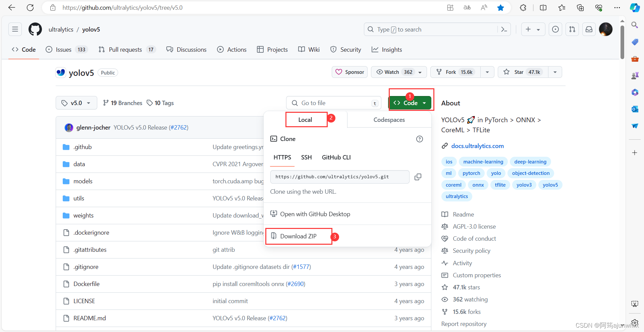Image resolution: width=644 pixels, height=332 pixels.
Task: Open the Insights tab
Action: [x=387, y=50]
